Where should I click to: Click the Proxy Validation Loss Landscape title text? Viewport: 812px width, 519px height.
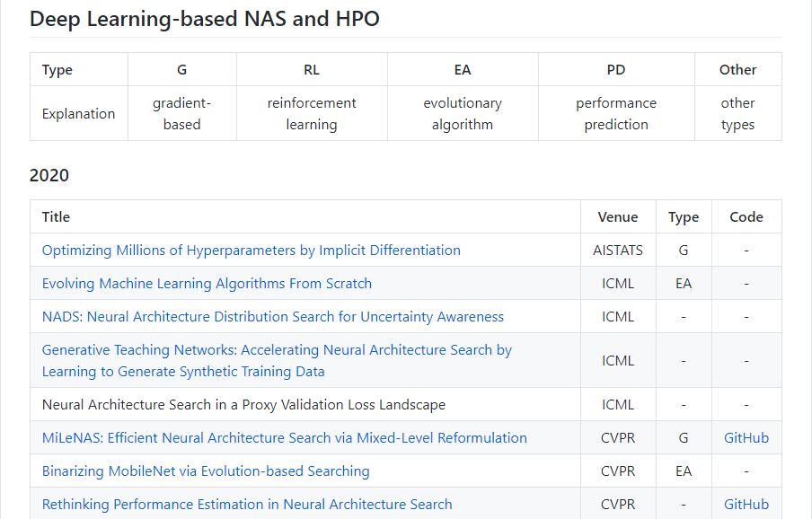(x=243, y=405)
